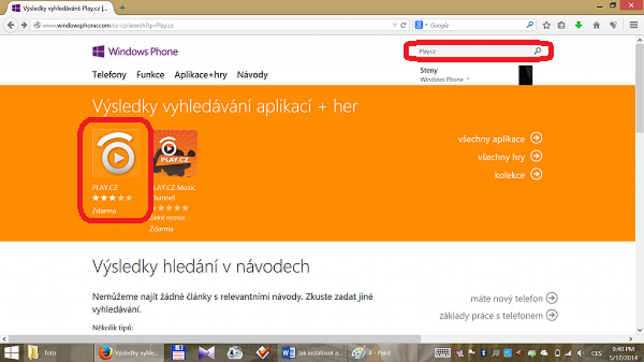Image resolution: width=644 pixels, height=362 pixels.
Task: Click the vertical page scrollbar thumb
Action: click(x=639, y=88)
